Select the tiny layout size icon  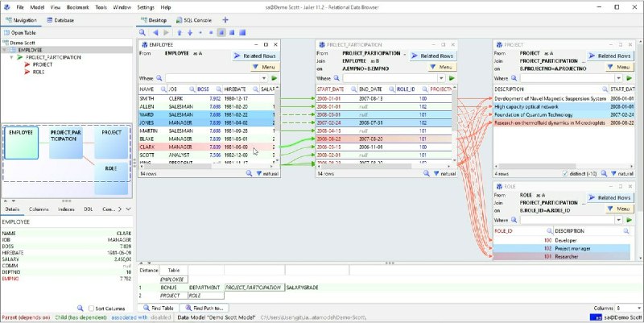coord(200,32)
